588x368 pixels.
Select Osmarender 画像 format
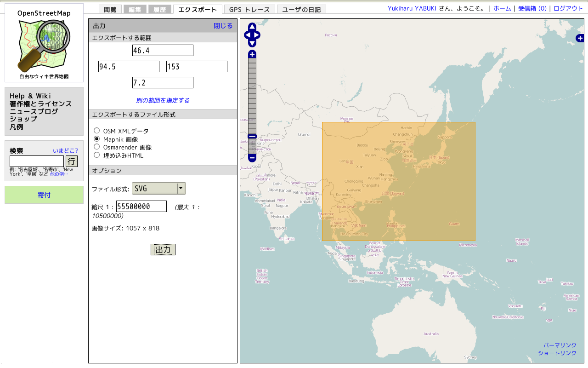click(x=96, y=147)
